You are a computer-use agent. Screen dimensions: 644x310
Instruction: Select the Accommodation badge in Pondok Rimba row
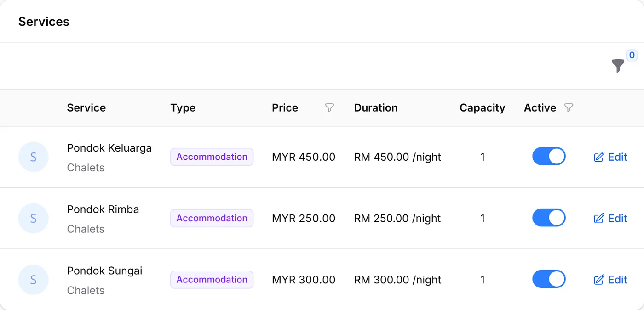pos(212,218)
